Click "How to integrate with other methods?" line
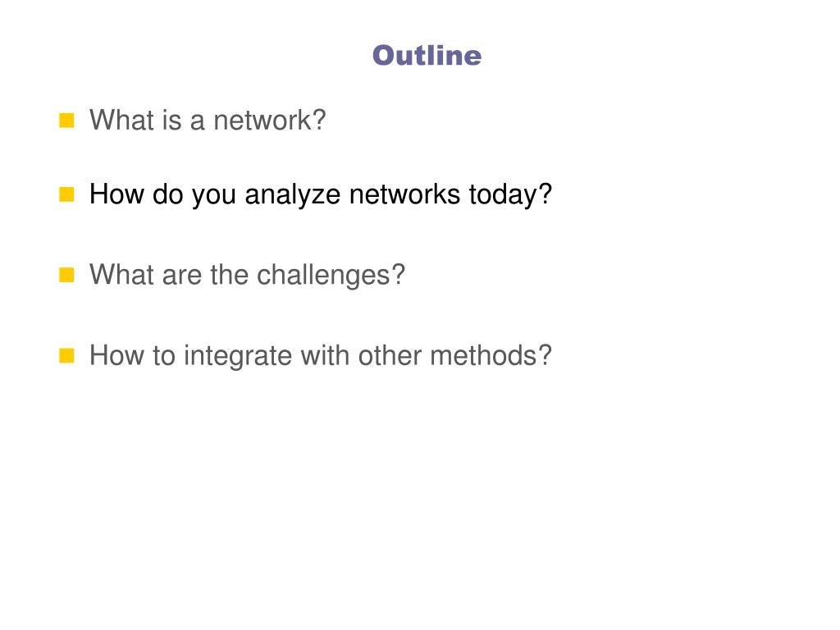The height and width of the screenshot is (630, 840). (x=321, y=356)
